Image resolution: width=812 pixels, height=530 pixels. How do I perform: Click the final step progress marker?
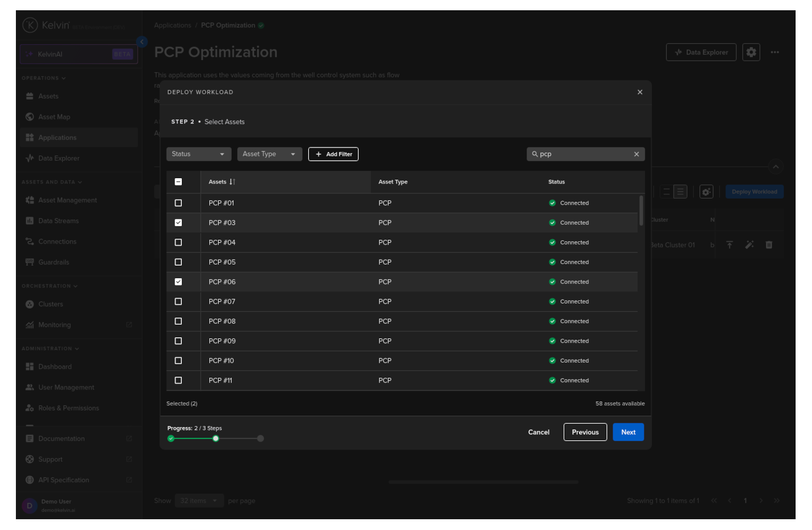click(x=260, y=439)
